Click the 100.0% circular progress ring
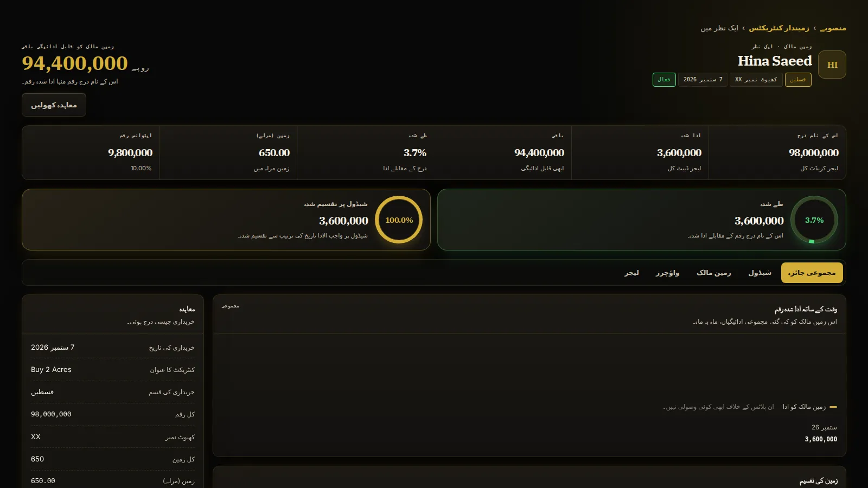This screenshot has width=868, height=488. [x=399, y=220]
